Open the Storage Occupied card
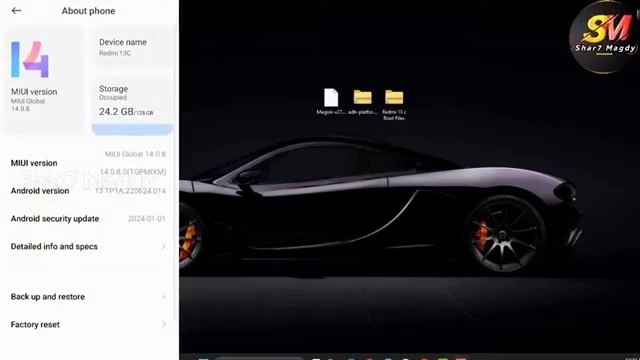640x360 pixels. pos(133,106)
